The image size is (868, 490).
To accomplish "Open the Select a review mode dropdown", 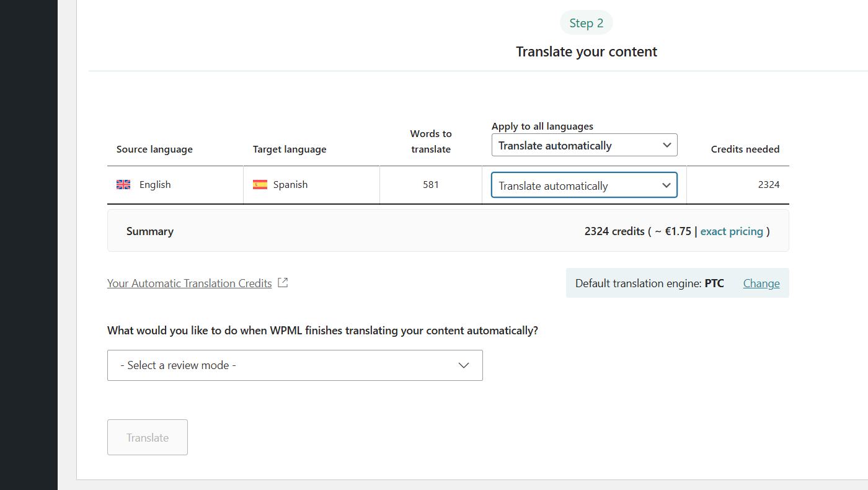I will click(x=294, y=365).
